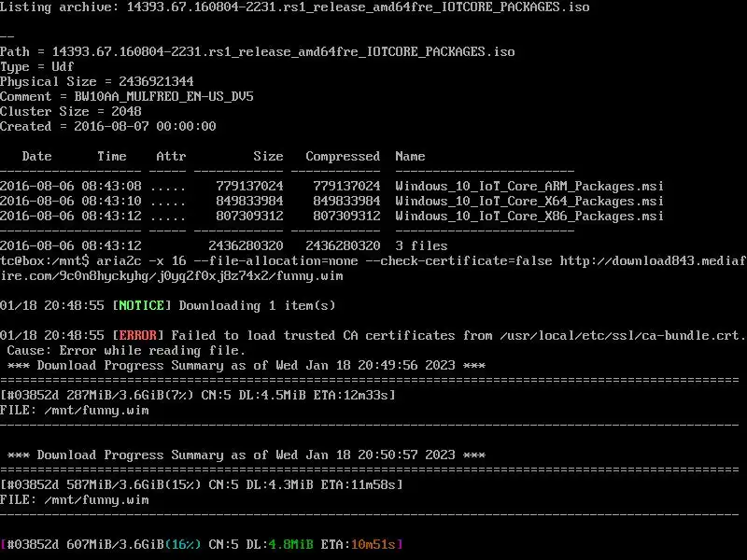
Task: Click the Download Progress Summary 20:50:57 line
Action: pos(247,455)
